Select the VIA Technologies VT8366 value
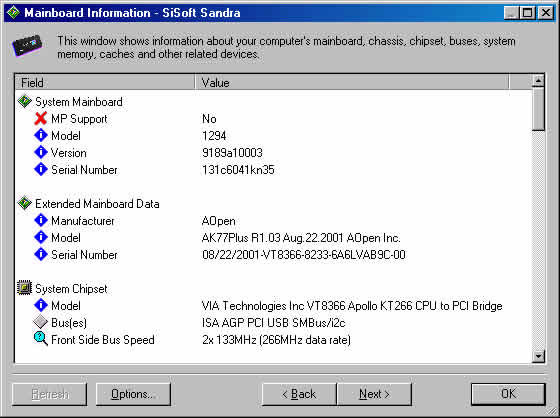 [x=352, y=306]
